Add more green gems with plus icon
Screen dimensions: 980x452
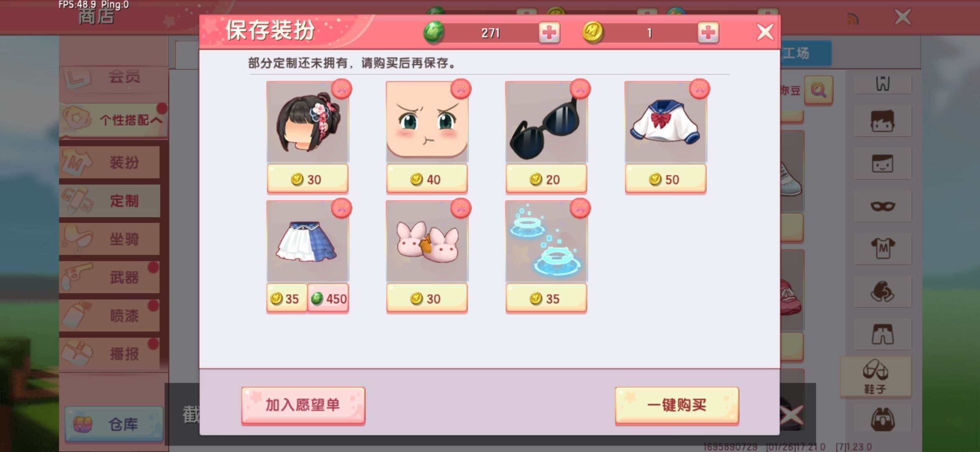[x=549, y=33]
